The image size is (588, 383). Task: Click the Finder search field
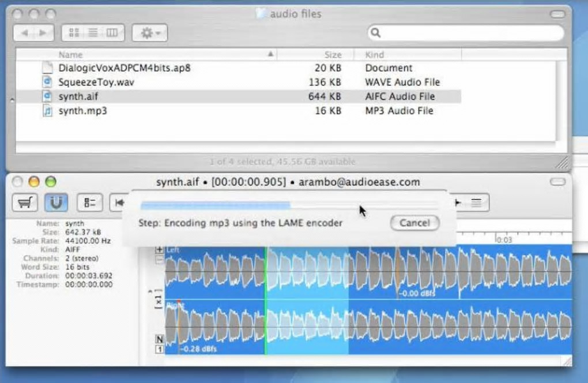pos(466,33)
